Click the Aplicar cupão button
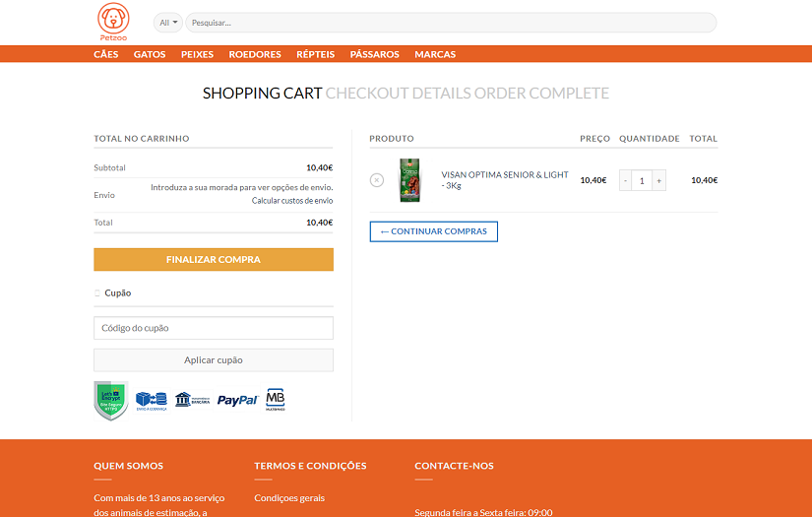This screenshot has height=517, width=812. [214, 360]
